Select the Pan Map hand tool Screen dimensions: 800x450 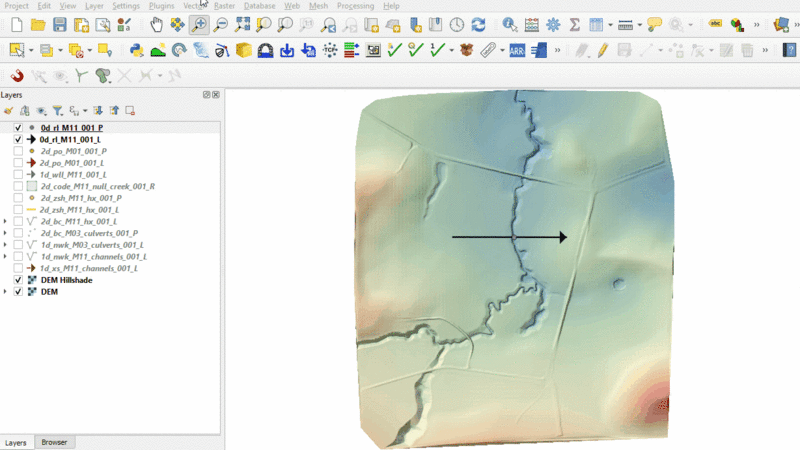pos(155,24)
